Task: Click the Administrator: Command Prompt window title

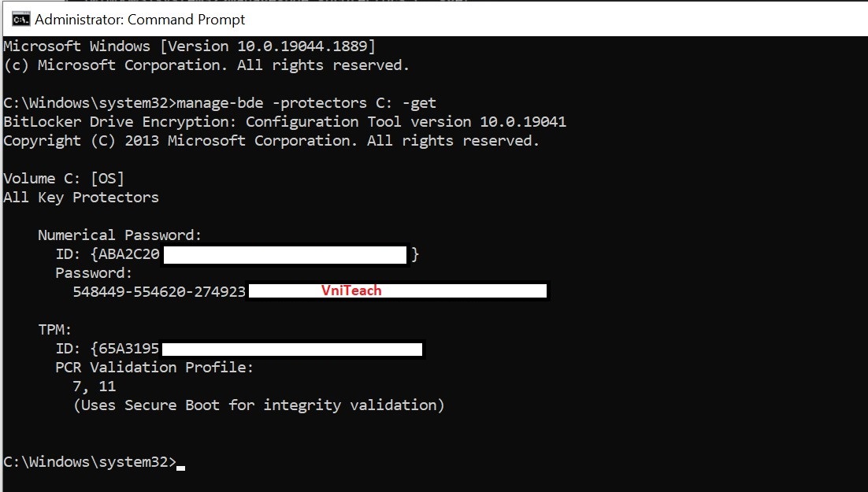Action: [x=140, y=19]
